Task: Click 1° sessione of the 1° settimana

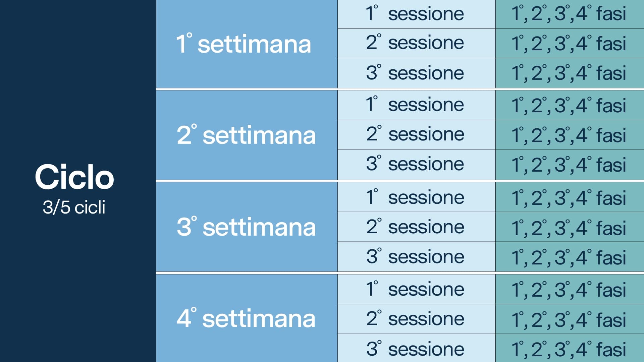Action: click(416, 14)
